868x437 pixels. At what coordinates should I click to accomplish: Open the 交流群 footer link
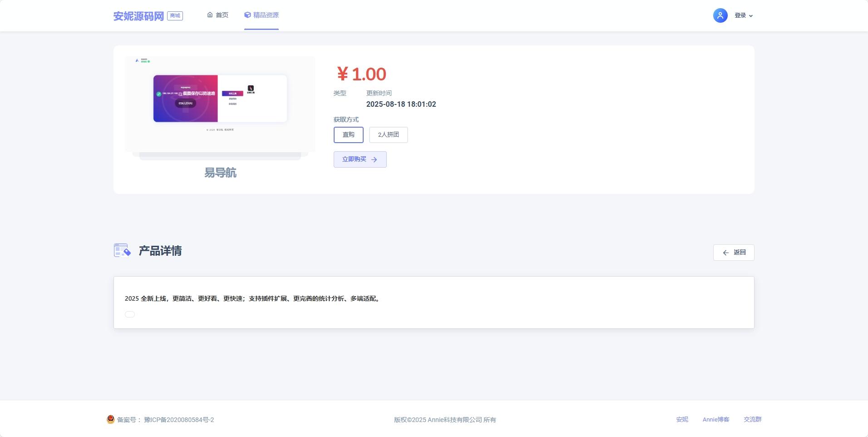752,419
